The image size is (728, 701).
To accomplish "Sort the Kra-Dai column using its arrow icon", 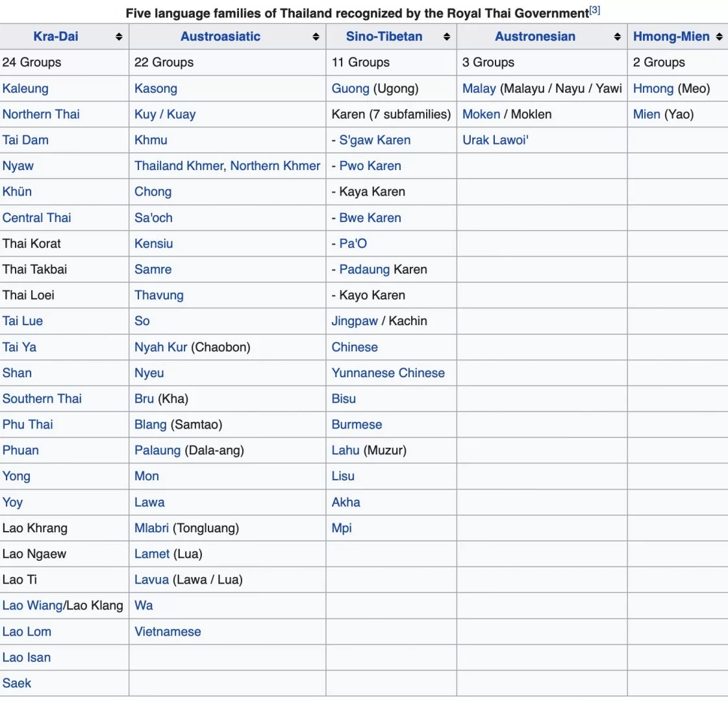I will 119,36.
